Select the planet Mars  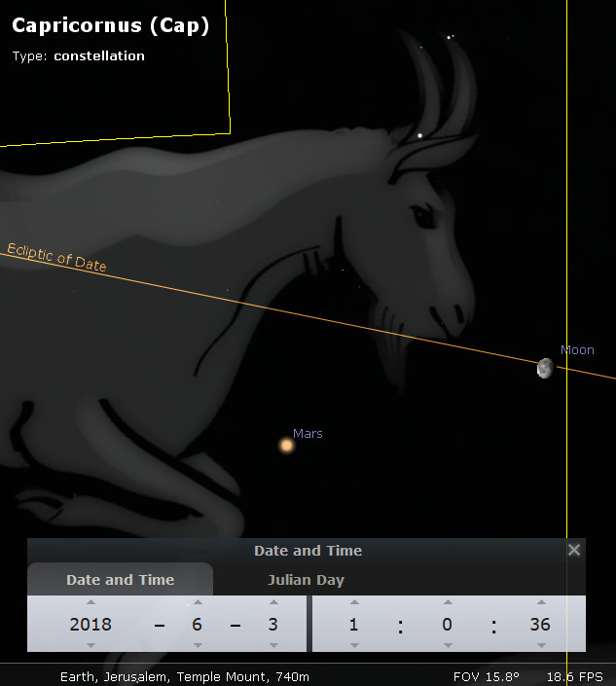tap(286, 446)
